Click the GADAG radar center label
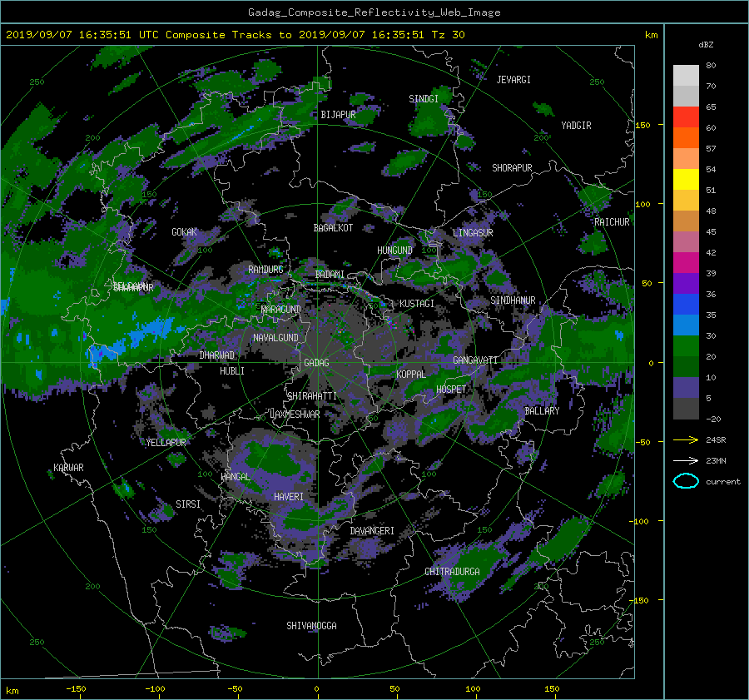749x700 pixels. pyautogui.click(x=316, y=363)
